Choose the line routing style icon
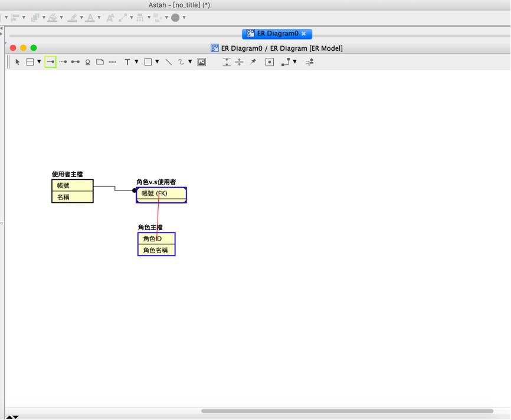Viewport: 511px width, 420px height. click(286, 62)
